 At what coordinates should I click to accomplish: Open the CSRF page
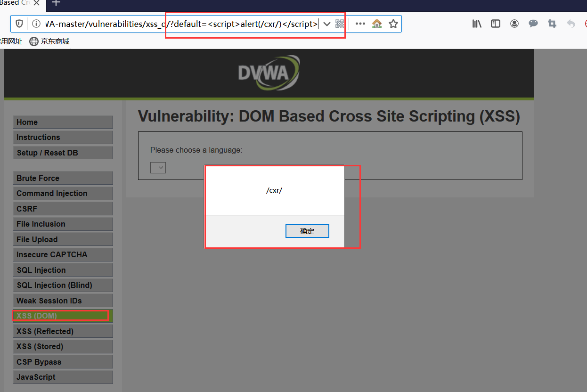(x=63, y=209)
